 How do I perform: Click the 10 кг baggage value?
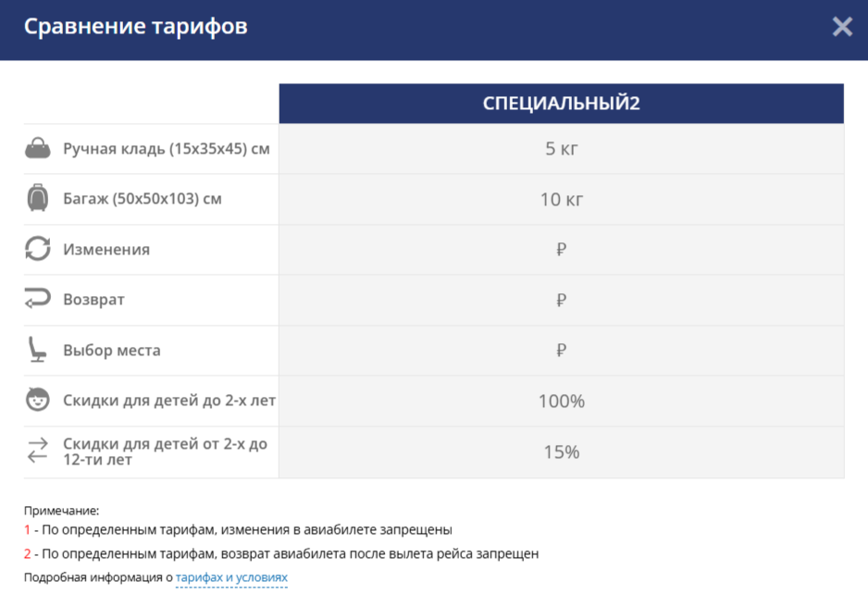[x=562, y=199]
